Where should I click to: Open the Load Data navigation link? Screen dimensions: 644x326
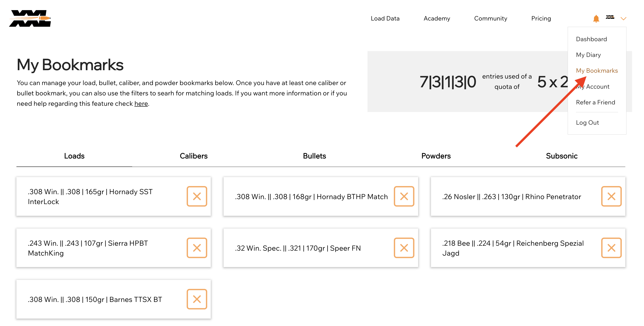click(x=385, y=18)
